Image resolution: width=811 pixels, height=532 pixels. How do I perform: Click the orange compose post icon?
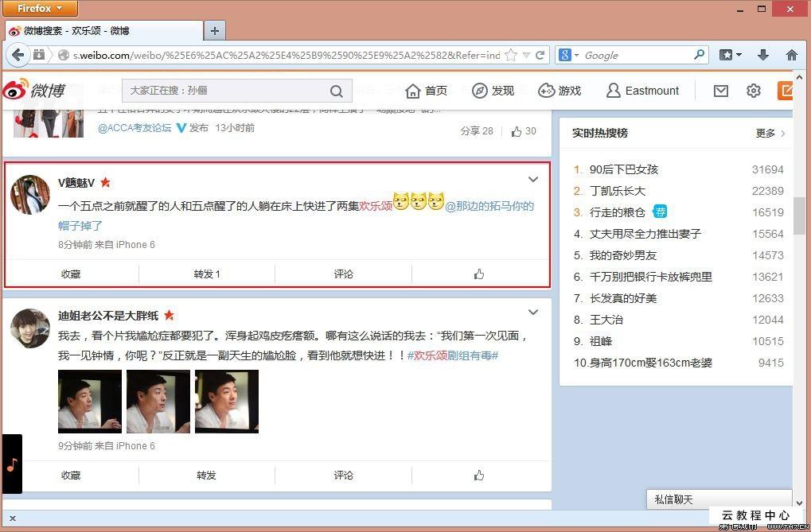tap(786, 91)
